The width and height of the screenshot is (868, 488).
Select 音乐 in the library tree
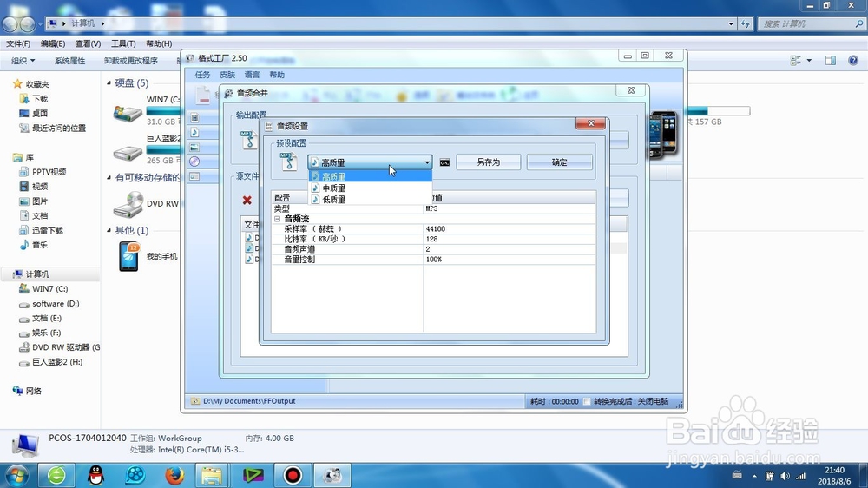point(40,245)
